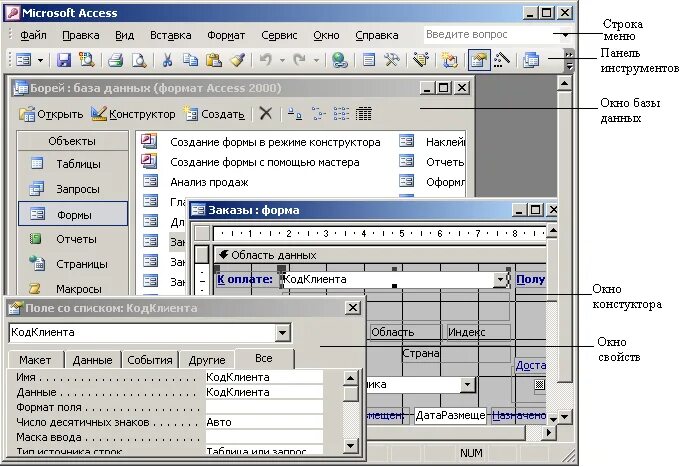Click the form View button in toolbar
This screenshot has height=467, width=681.
click(x=23, y=60)
